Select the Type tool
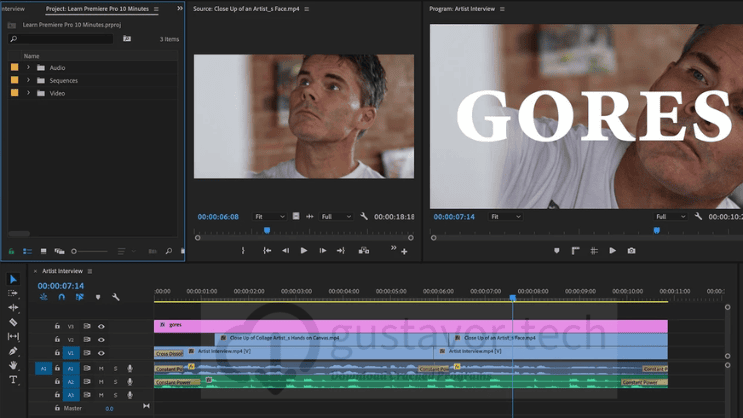The height and width of the screenshot is (418, 743). pos(13,380)
